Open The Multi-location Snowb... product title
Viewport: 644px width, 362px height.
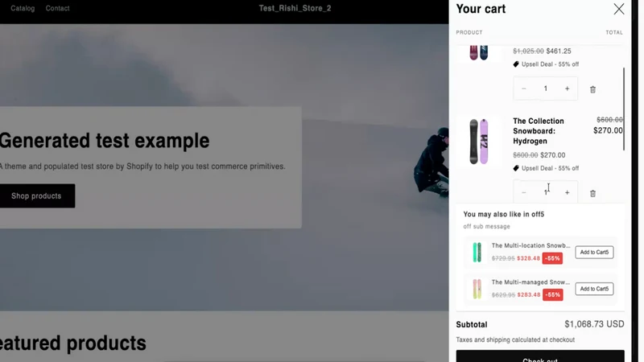tap(530, 245)
